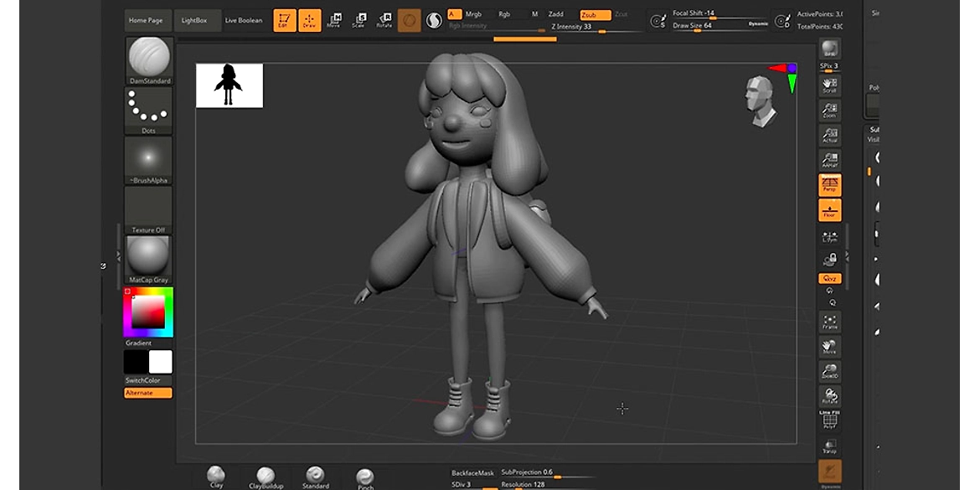Click the Zoom navigation icon
980x490 pixels.
coord(829,110)
